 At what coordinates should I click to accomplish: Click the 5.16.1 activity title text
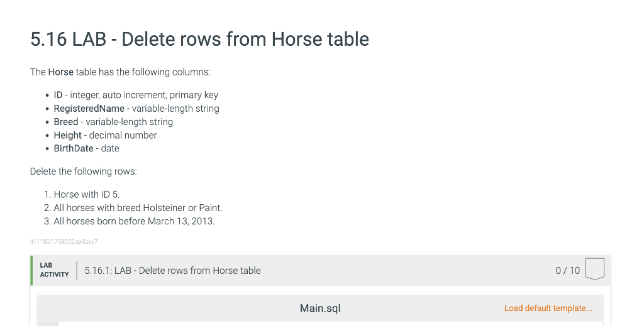[172, 271]
